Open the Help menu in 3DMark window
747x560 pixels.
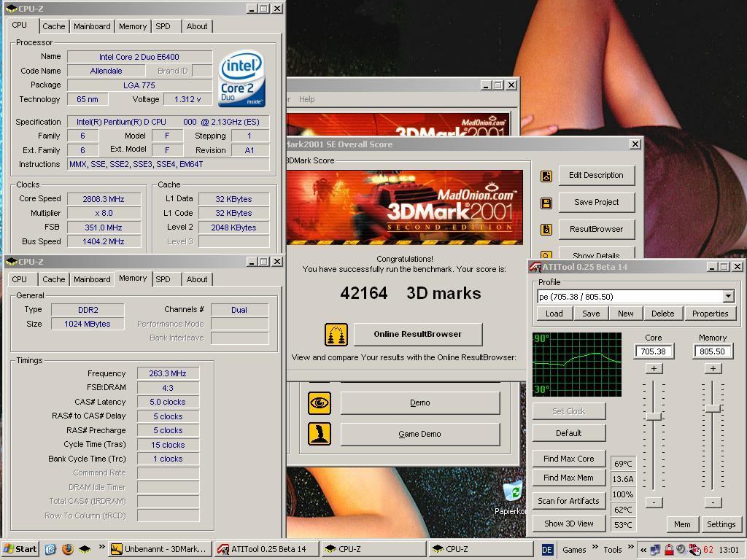tap(307, 99)
